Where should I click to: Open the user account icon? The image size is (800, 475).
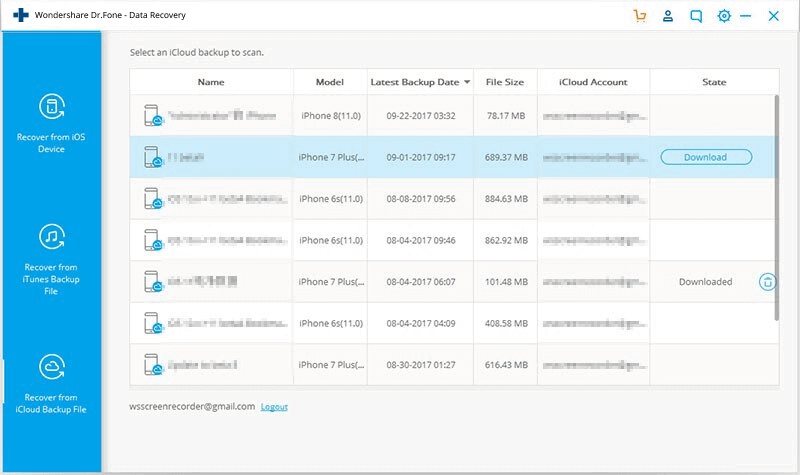point(668,16)
